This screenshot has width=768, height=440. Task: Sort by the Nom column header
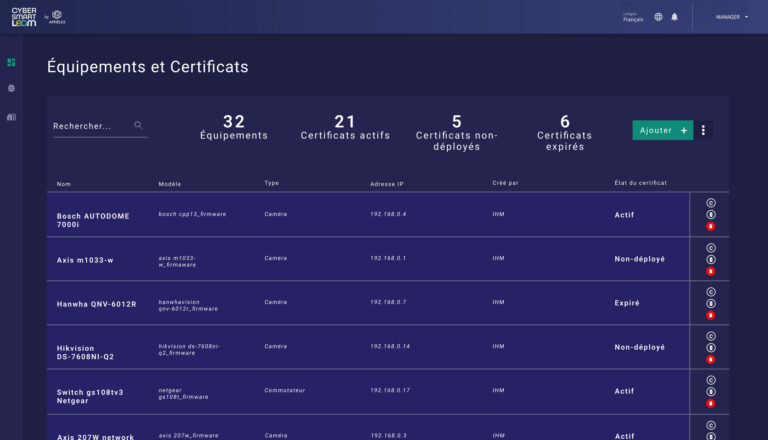point(64,184)
